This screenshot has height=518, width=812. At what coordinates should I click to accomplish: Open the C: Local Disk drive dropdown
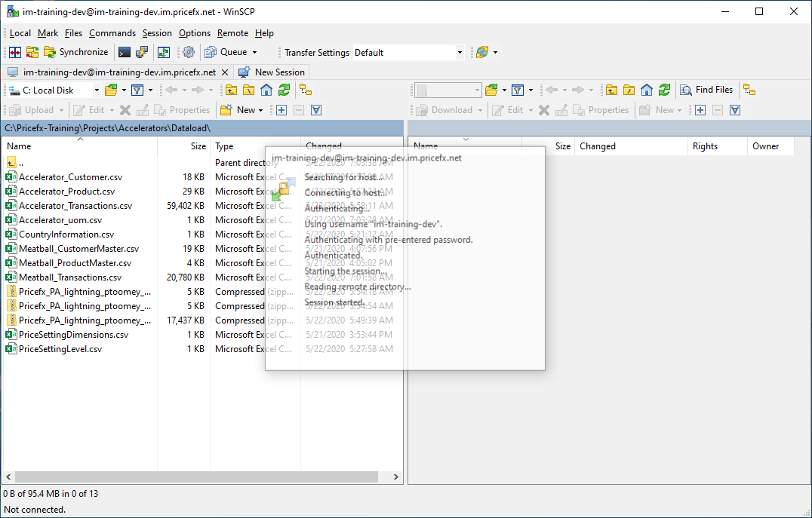(x=97, y=90)
